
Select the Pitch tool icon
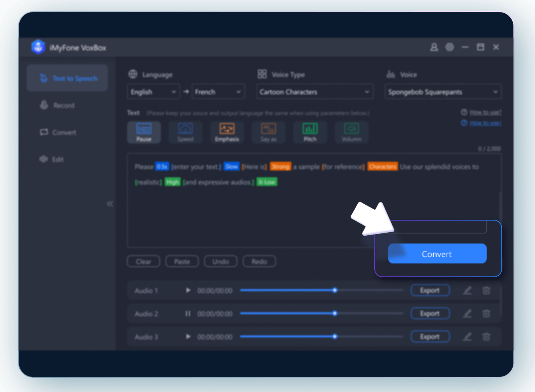(x=310, y=132)
